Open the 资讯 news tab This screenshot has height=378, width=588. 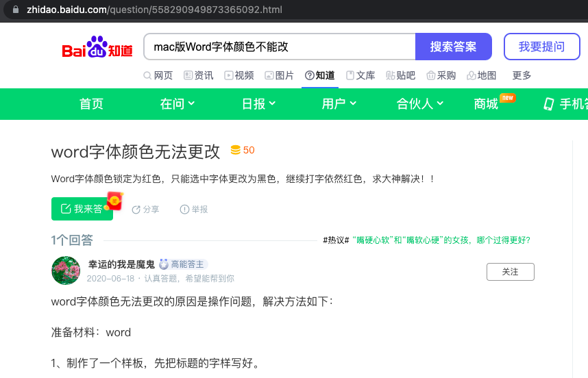(x=198, y=75)
